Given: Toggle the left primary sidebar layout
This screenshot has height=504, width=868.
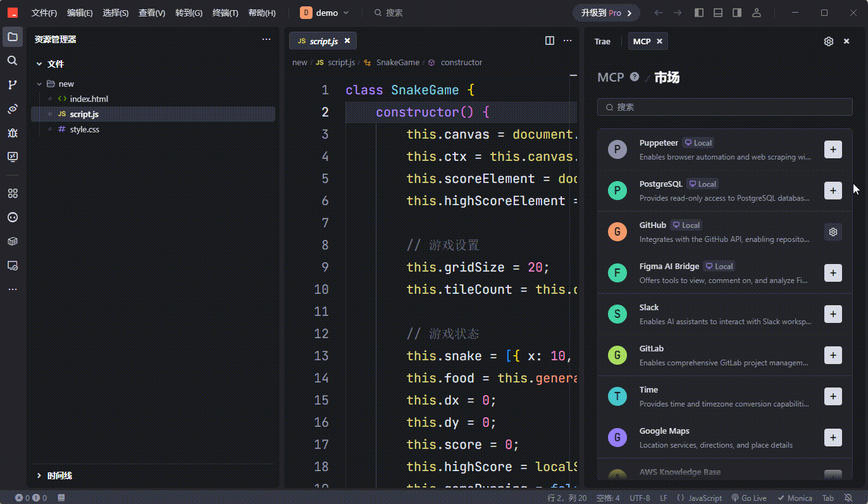Looking at the screenshot, I should click(699, 13).
